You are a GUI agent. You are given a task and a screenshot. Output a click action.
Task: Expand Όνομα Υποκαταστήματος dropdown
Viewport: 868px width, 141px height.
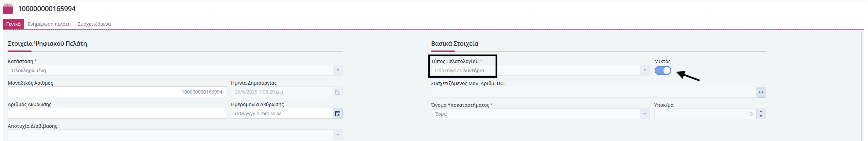coord(644,114)
